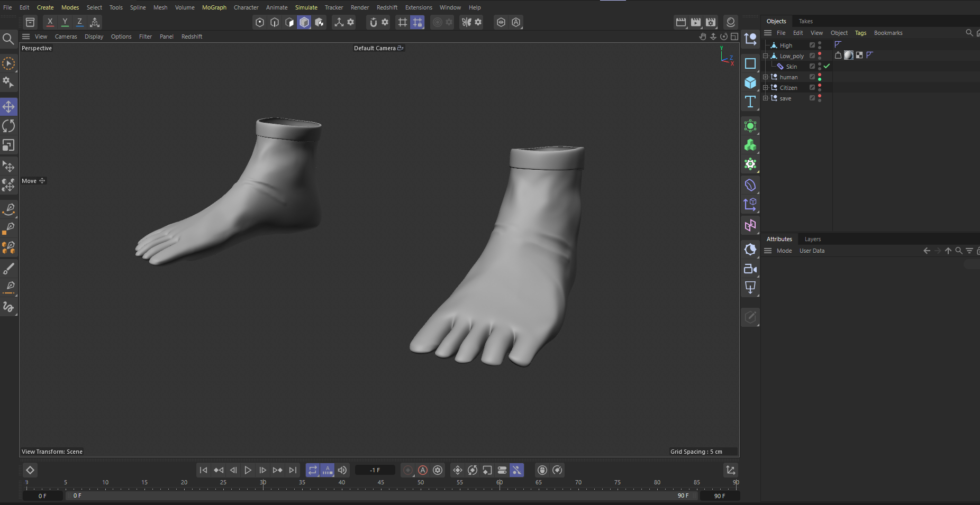Viewport: 980px width, 505px height.
Task: Toggle visibility dots for human object
Action: (820, 77)
